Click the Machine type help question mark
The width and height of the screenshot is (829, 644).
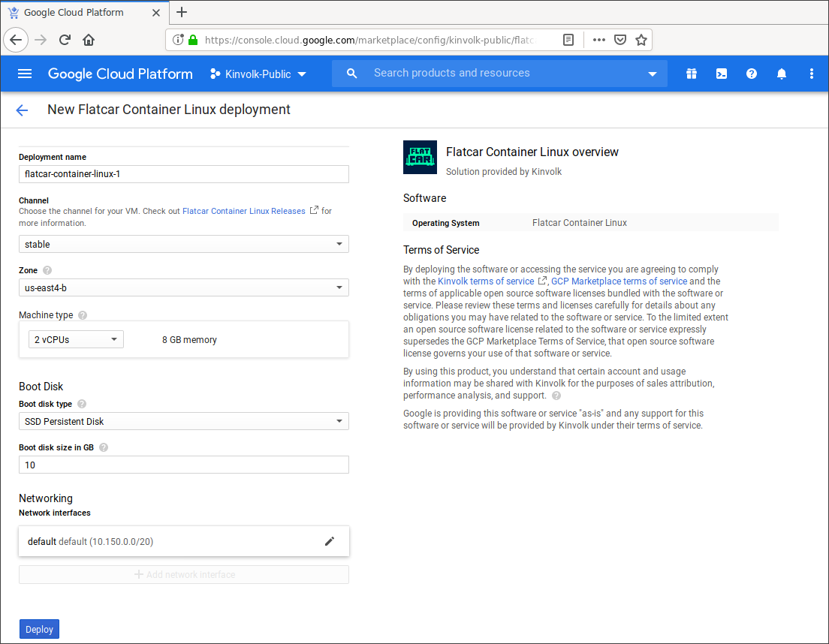[83, 314]
